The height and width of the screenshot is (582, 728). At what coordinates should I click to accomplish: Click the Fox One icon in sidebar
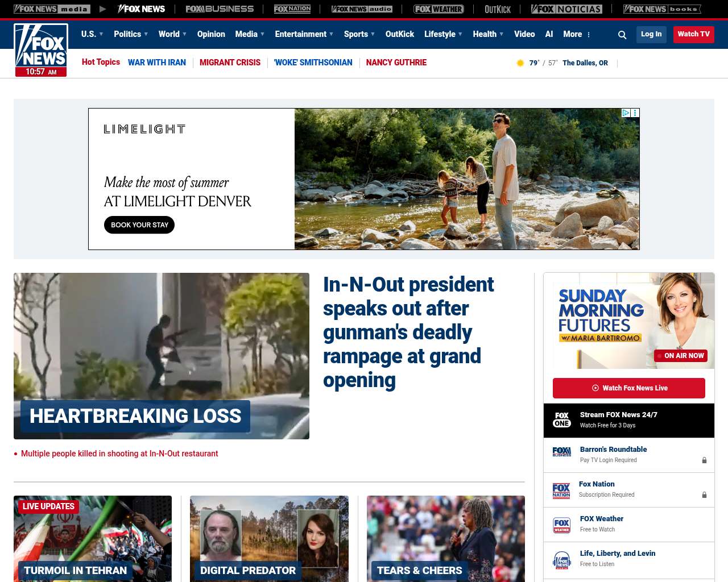click(562, 420)
